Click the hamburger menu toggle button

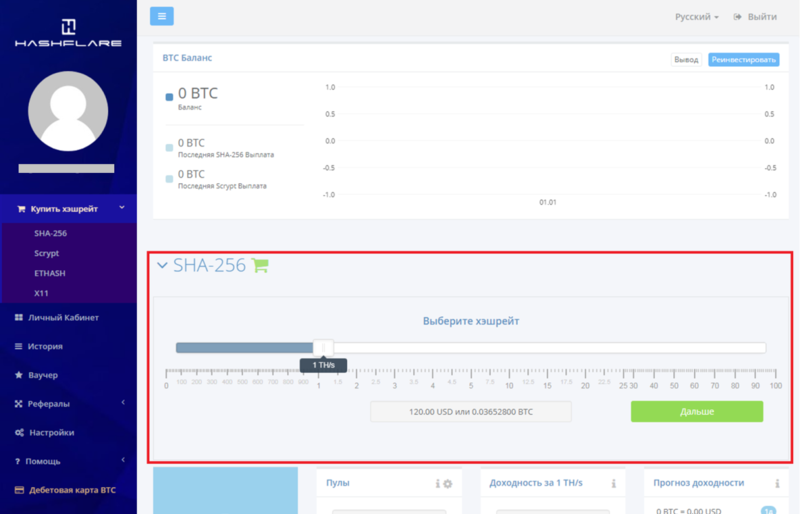pyautogui.click(x=162, y=16)
